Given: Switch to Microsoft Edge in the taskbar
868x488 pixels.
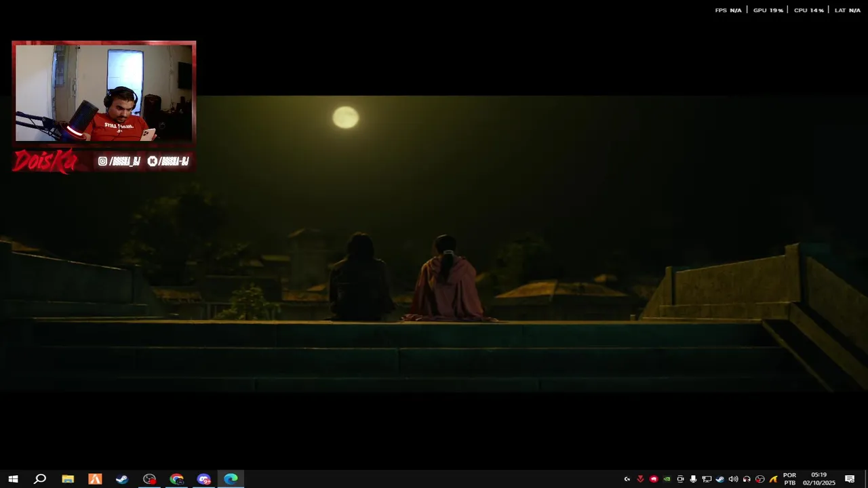Looking at the screenshot, I should (x=231, y=479).
